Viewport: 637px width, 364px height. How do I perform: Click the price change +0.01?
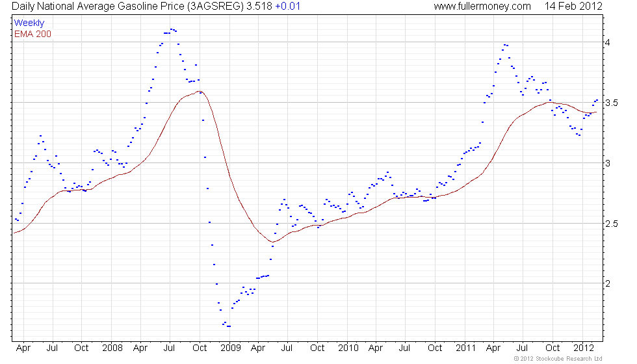(287, 6)
